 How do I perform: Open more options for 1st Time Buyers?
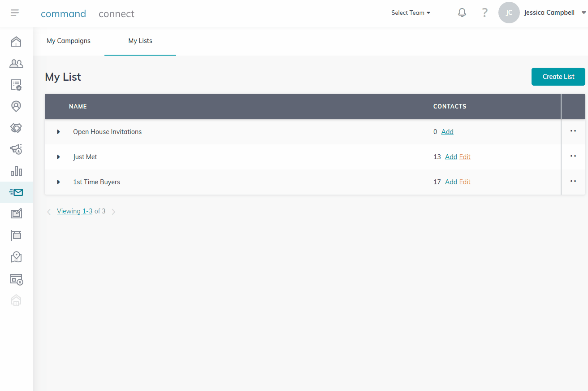pyautogui.click(x=573, y=181)
